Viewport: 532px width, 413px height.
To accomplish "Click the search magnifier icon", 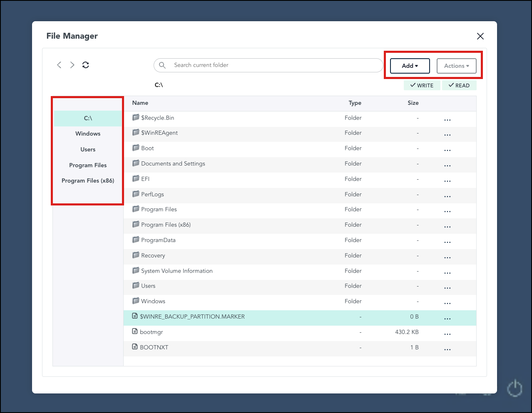I will 162,65.
